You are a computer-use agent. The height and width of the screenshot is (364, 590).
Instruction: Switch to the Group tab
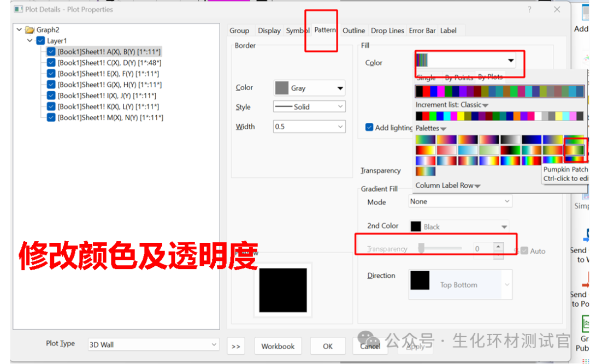[239, 31]
